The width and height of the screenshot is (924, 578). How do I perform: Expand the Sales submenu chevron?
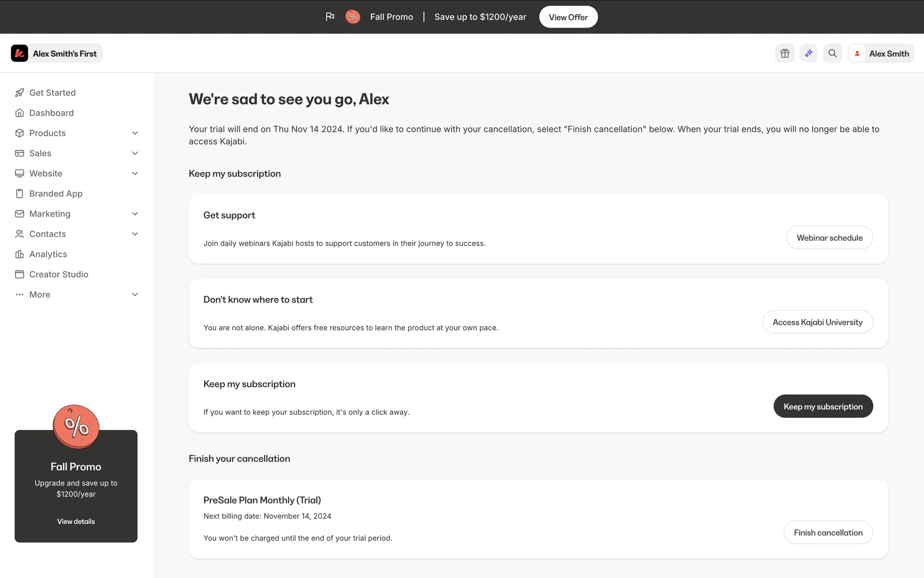click(x=135, y=153)
